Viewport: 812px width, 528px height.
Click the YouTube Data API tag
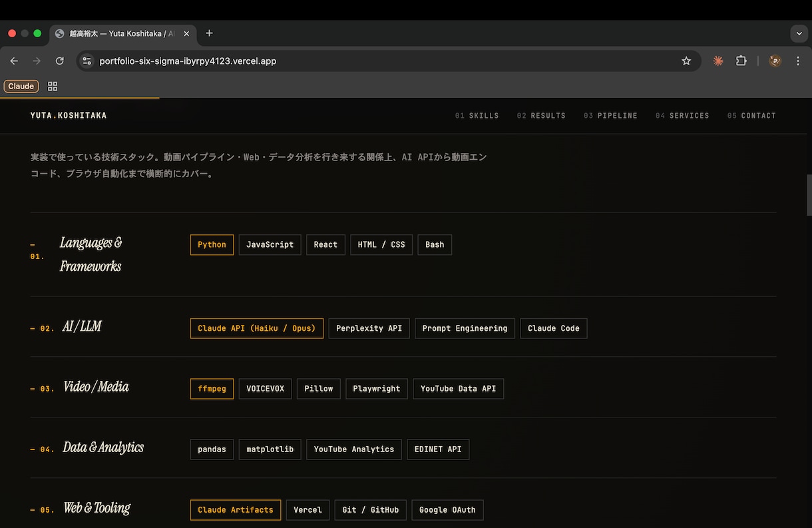click(459, 389)
